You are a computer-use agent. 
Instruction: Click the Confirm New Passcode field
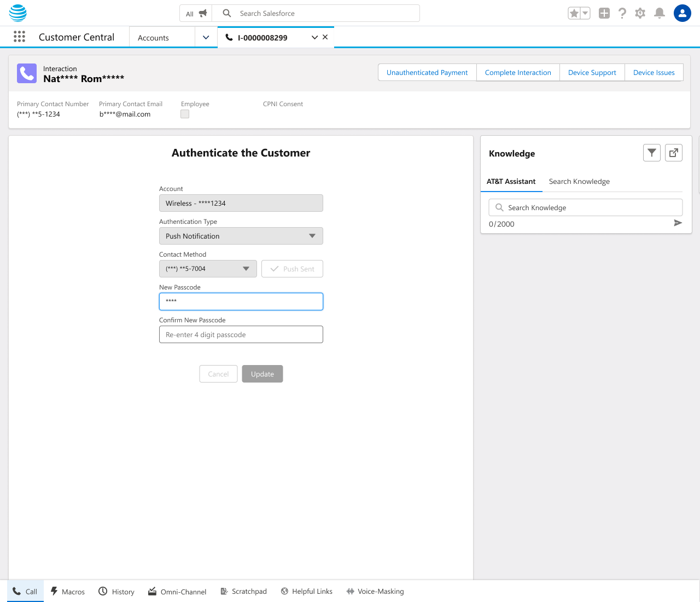point(241,334)
